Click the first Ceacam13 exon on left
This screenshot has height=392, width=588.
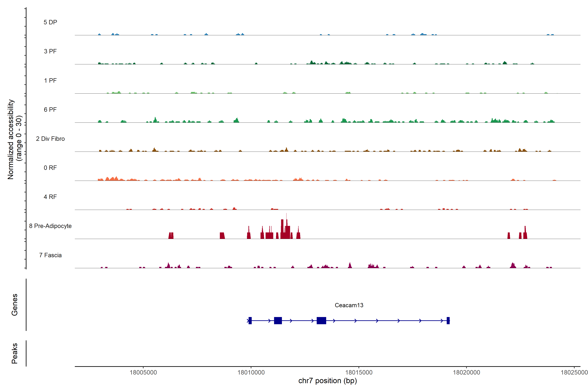pos(250,320)
